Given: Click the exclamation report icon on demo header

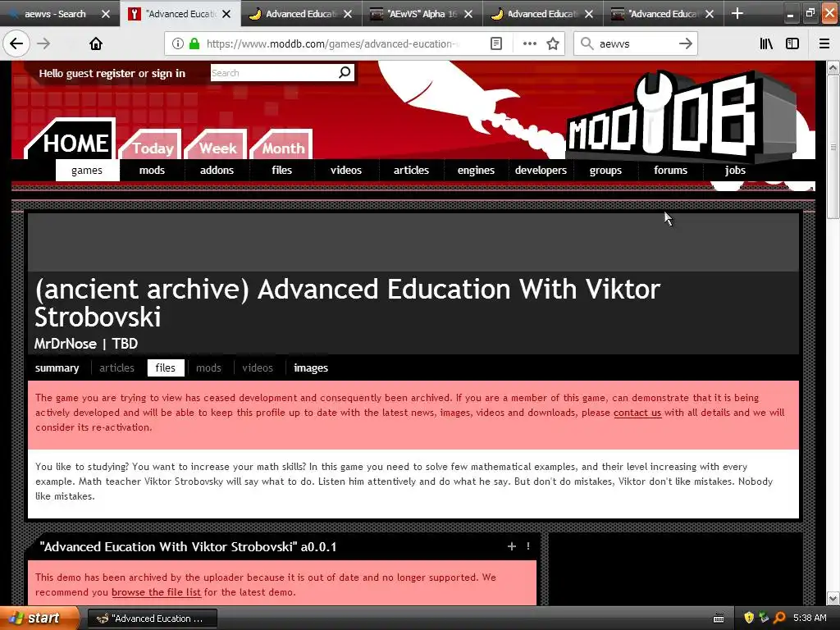Looking at the screenshot, I should [x=528, y=546].
